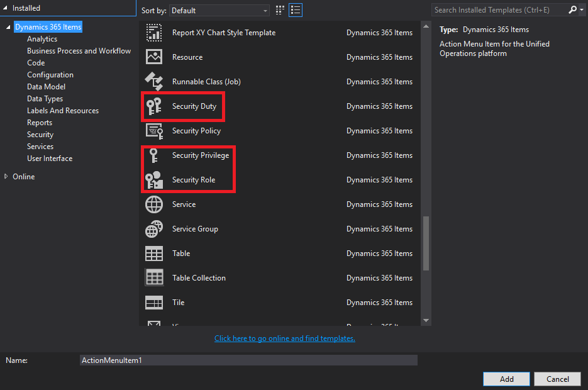
Task: Select the Security Role template name
Action: [x=194, y=180]
